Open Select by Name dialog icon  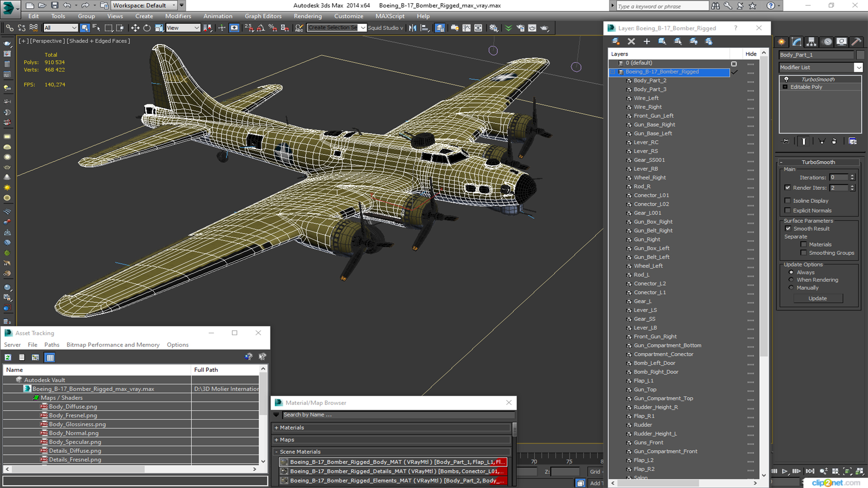point(96,28)
